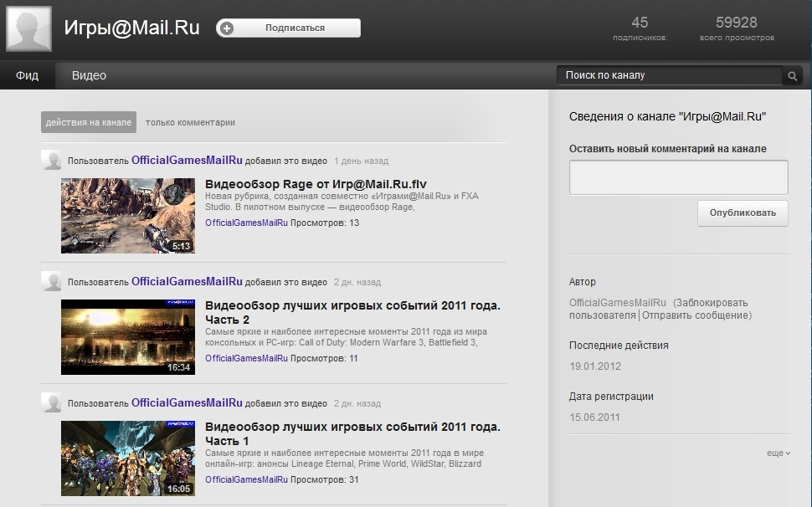Select the Фид tab
The height and width of the screenshot is (507, 812).
click(x=27, y=75)
